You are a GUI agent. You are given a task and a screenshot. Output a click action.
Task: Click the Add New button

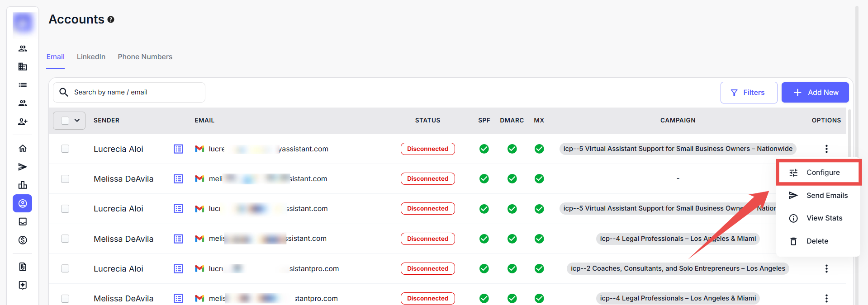[x=815, y=92]
